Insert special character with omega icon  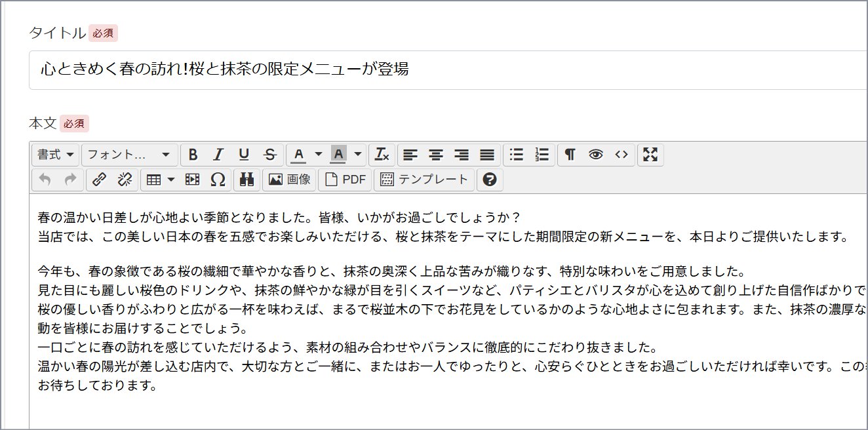(x=218, y=180)
